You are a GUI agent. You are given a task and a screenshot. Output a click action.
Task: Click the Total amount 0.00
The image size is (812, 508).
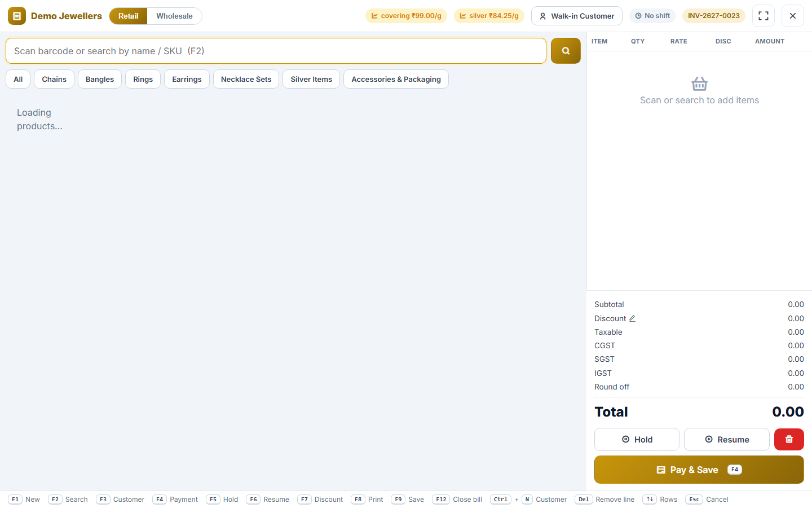pyautogui.click(x=788, y=411)
